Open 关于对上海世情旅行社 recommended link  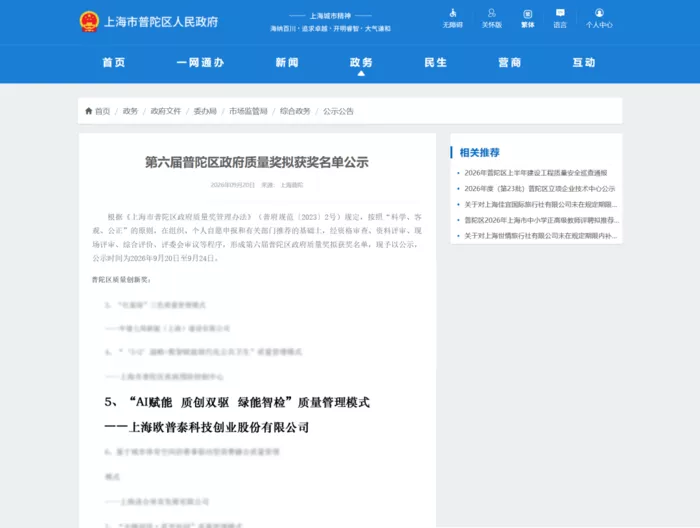click(x=541, y=236)
